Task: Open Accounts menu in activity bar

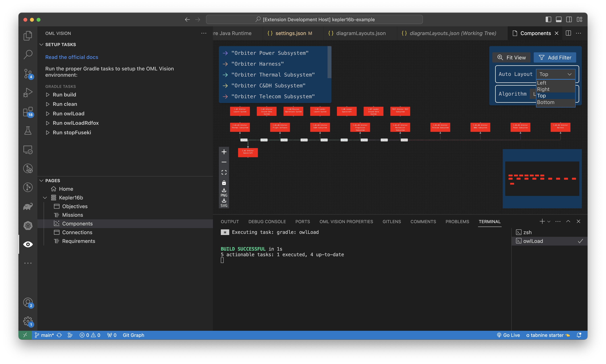Action: click(28, 302)
